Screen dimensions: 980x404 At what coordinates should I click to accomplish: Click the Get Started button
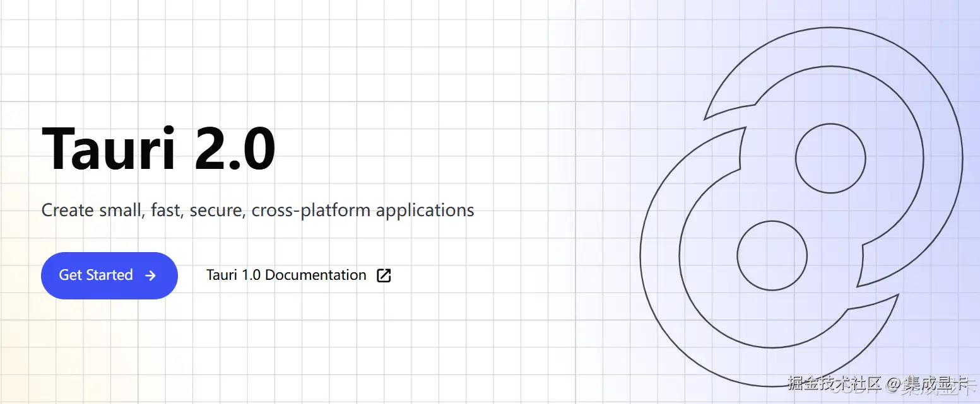(109, 275)
